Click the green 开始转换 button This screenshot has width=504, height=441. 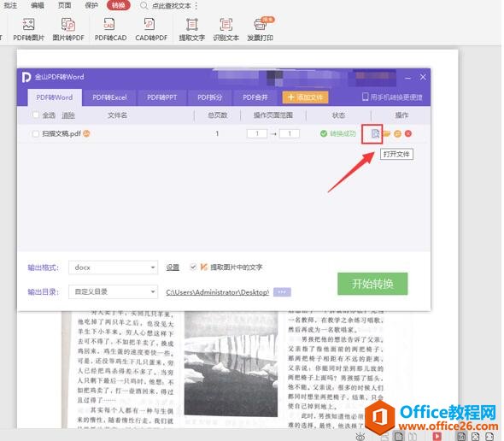pyautogui.click(x=372, y=284)
